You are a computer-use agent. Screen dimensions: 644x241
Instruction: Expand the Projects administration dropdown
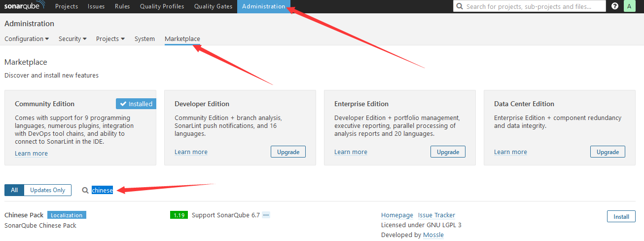[x=110, y=39]
